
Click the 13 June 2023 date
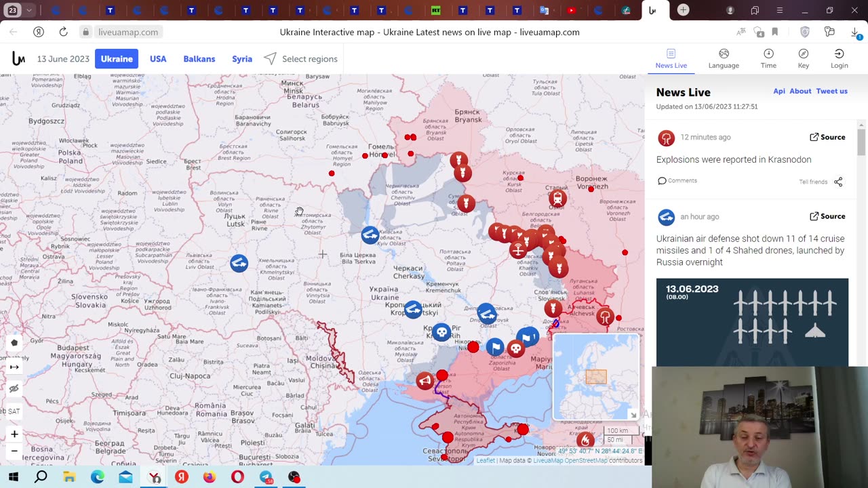click(63, 59)
